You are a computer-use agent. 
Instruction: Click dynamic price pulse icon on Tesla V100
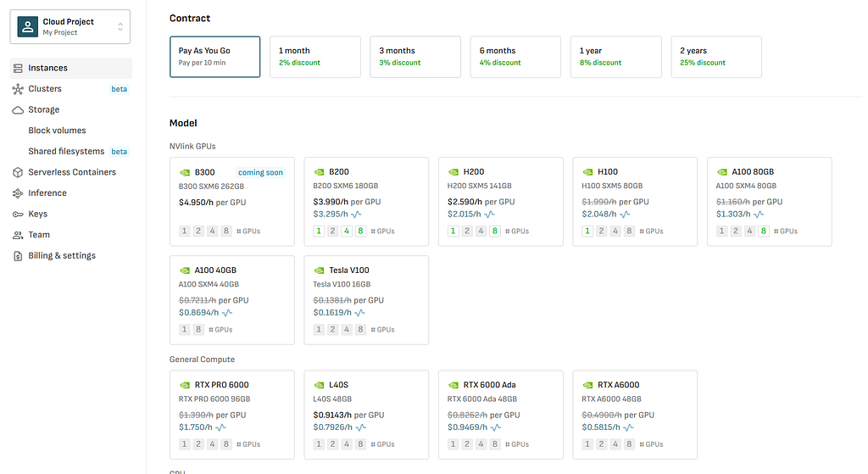[x=359, y=313]
